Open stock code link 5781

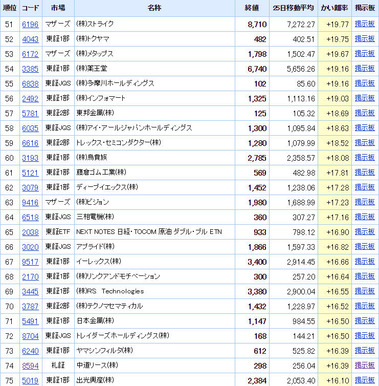[x=30, y=114]
